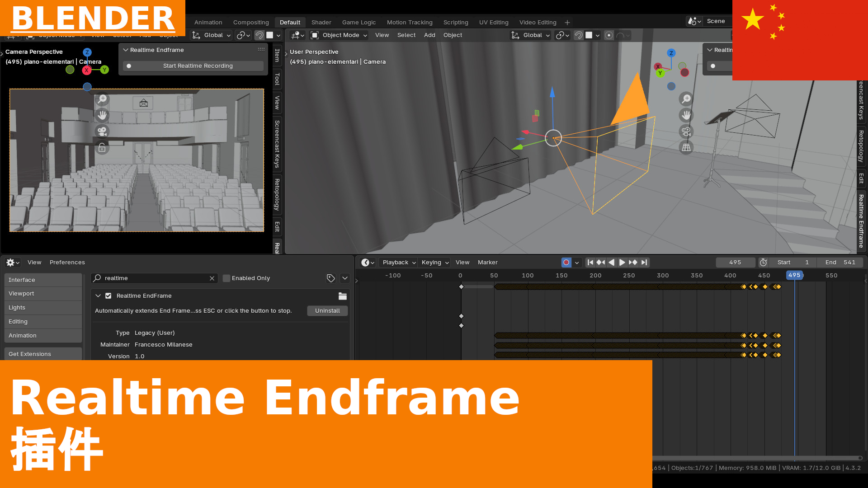This screenshot has height=488, width=868.
Task: Open Realtime EndFrame add-on folder icon
Action: tap(343, 296)
